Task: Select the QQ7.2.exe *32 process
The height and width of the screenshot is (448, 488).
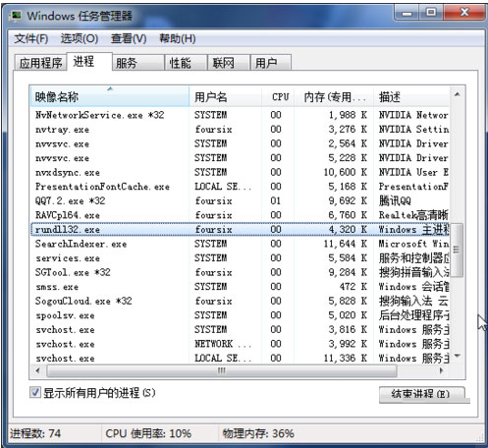Action: pos(240,200)
